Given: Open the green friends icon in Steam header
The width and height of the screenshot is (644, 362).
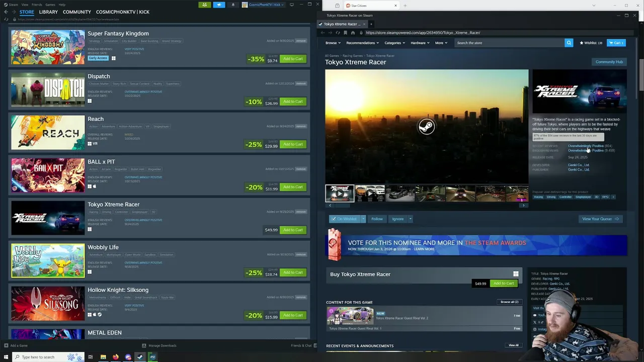Looking at the screenshot, I should (x=205, y=5).
